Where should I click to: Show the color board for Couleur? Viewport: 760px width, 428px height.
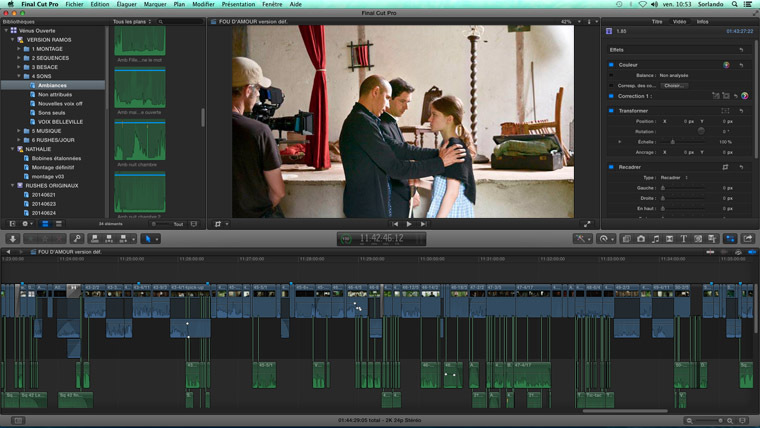click(726, 64)
